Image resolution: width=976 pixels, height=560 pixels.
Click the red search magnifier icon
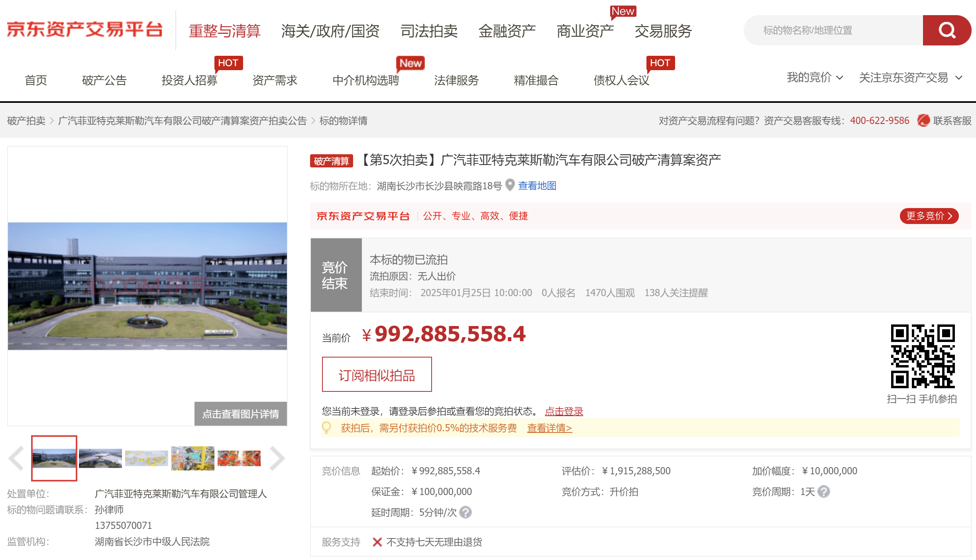click(x=947, y=30)
